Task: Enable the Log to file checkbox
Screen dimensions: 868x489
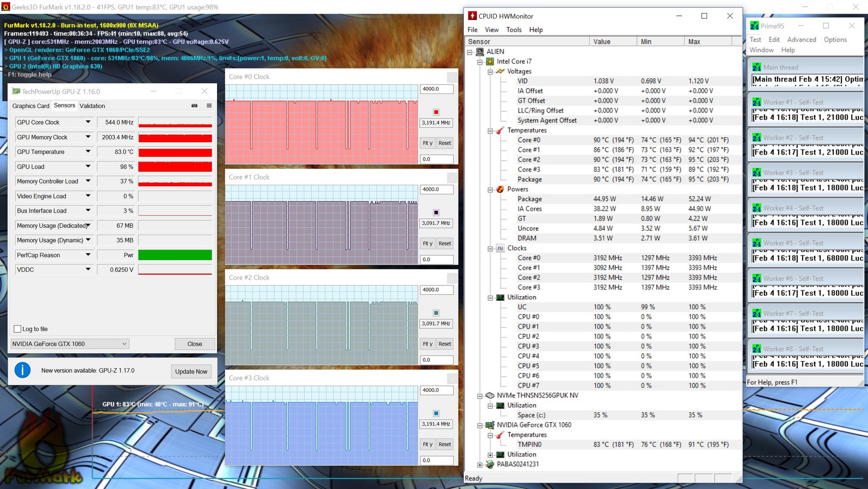Action: tap(18, 329)
